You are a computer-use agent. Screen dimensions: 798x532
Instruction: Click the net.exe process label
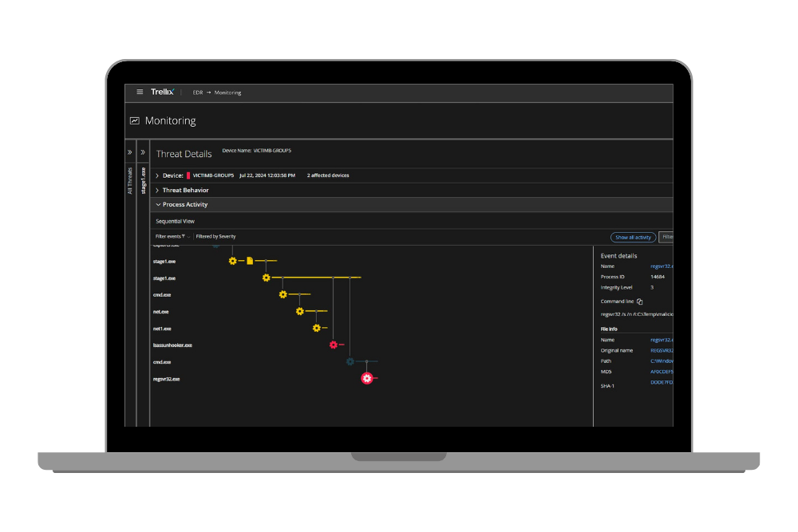pos(161,312)
